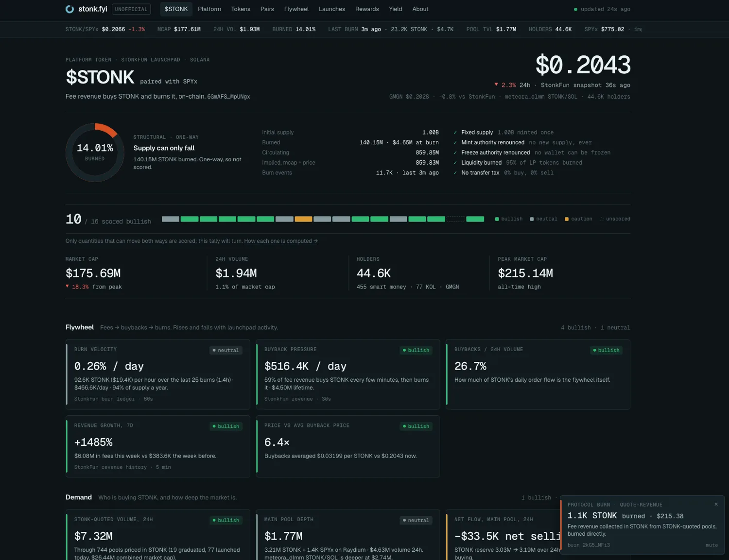Click the STONK/SPYx $0.2066 ticker entry
The height and width of the screenshot is (560, 729).
(x=105, y=29)
